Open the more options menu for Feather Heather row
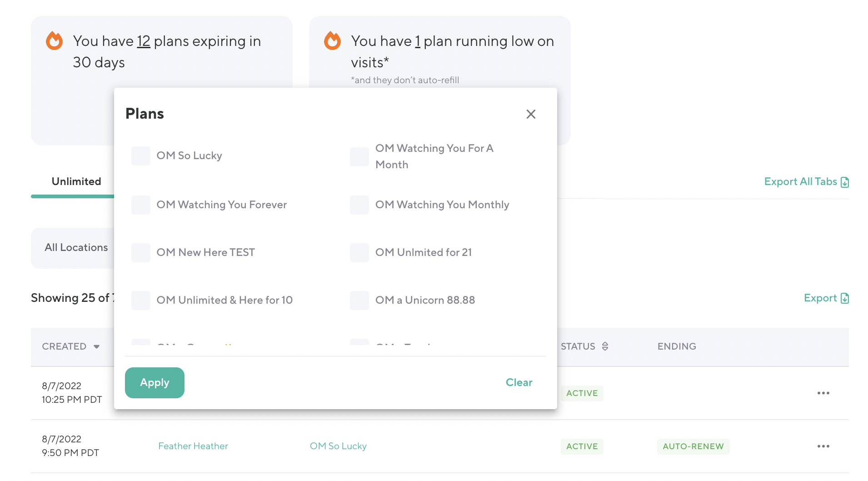The height and width of the screenshot is (481, 868). [x=823, y=446]
